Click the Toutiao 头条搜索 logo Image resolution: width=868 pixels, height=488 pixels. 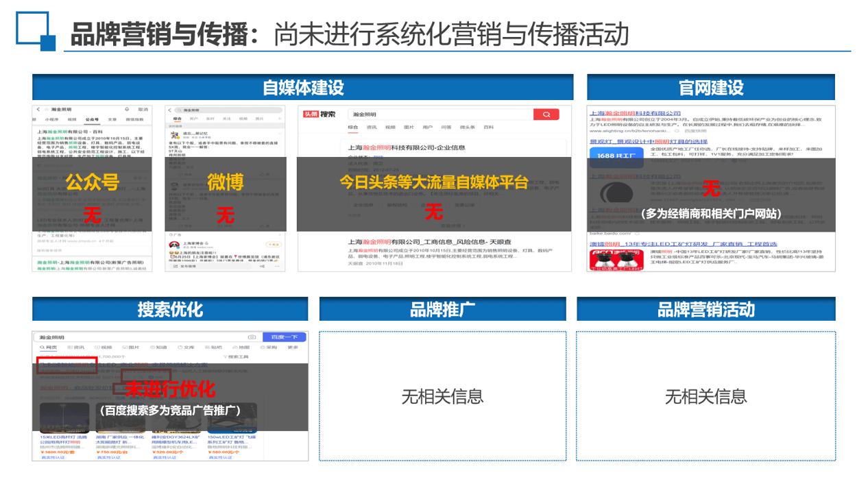click(x=320, y=114)
